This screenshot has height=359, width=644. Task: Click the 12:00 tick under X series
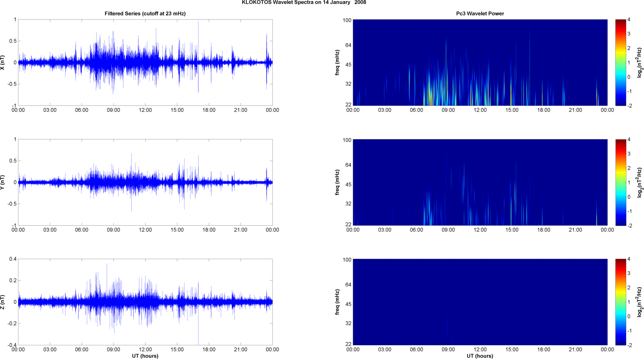145,110
